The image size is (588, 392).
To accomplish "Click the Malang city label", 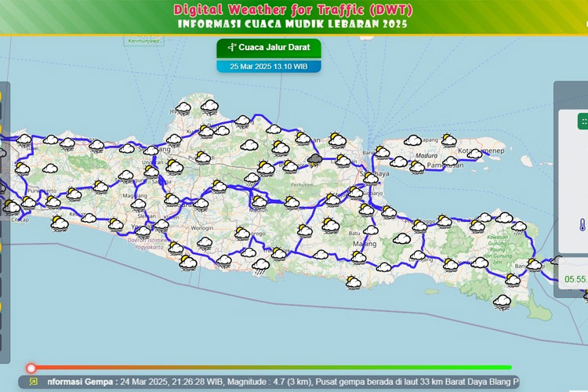I will click(x=365, y=244).
